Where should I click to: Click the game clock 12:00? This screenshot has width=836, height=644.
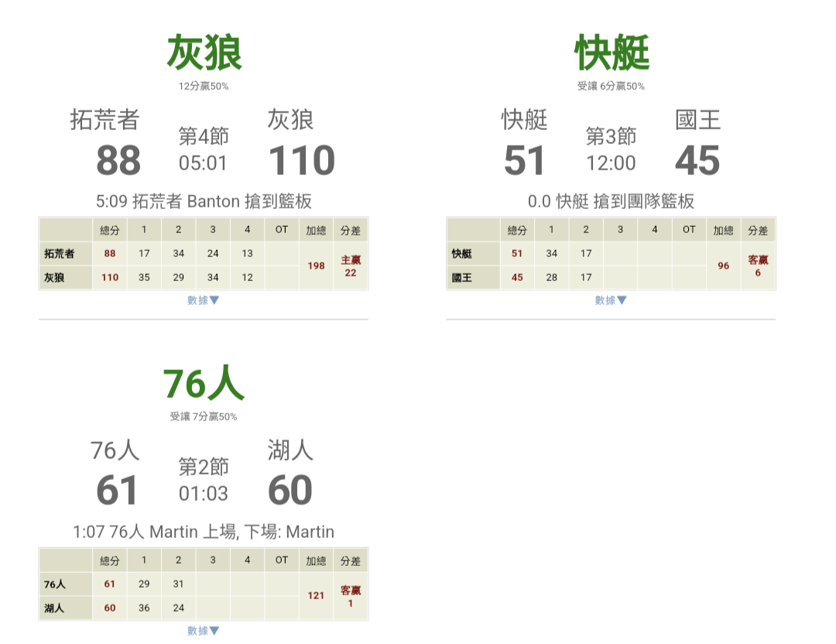pyautogui.click(x=611, y=163)
